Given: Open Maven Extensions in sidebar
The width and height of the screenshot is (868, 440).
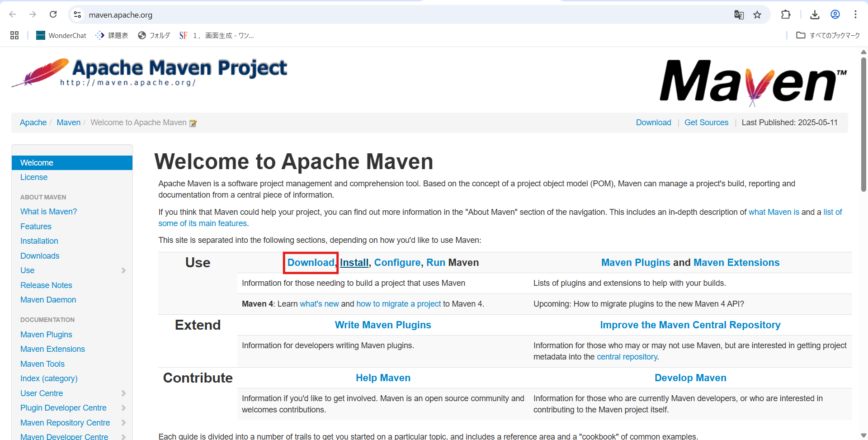Looking at the screenshot, I should [52, 349].
